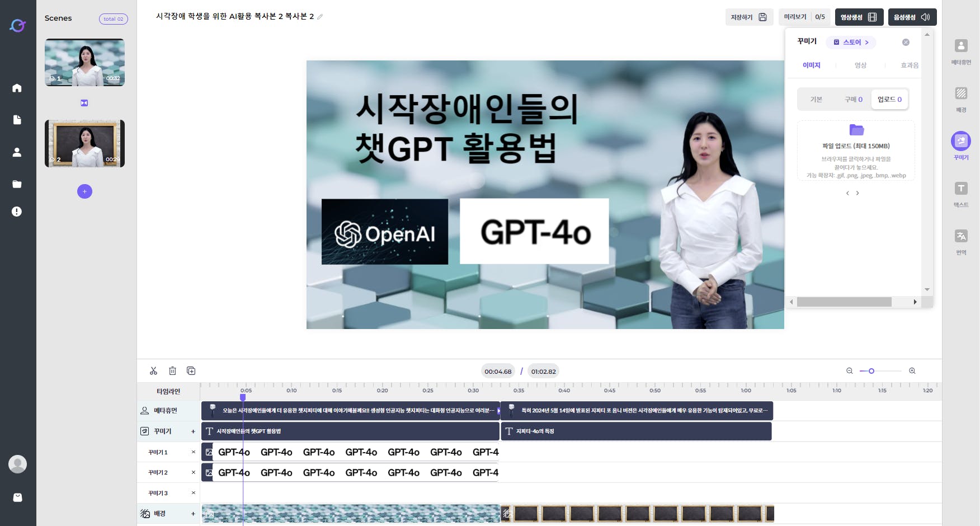Switch to the 영상 tab
This screenshot has width=980, height=526.
(x=860, y=65)
